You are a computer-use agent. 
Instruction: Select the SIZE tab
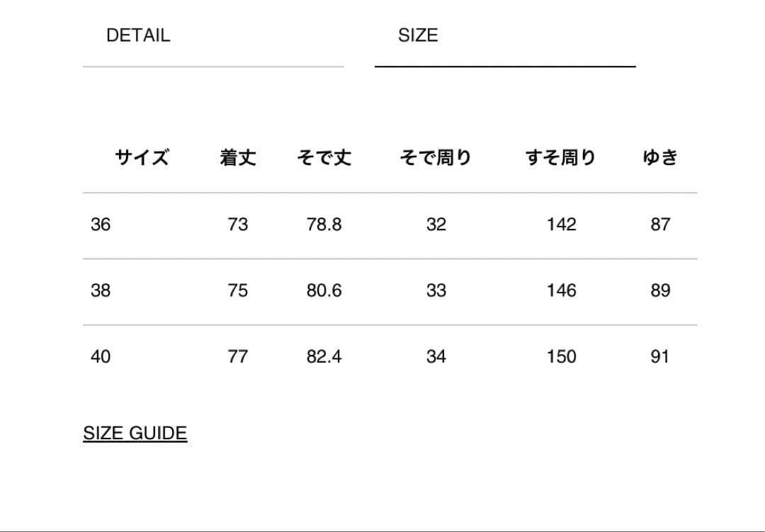(418, 35)
